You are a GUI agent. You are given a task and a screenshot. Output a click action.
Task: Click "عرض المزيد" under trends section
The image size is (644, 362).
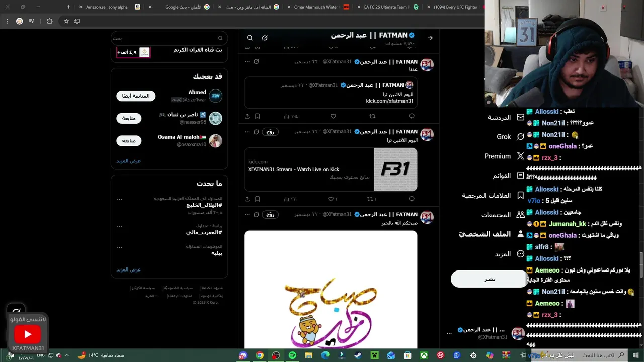(x=129, y=269)
